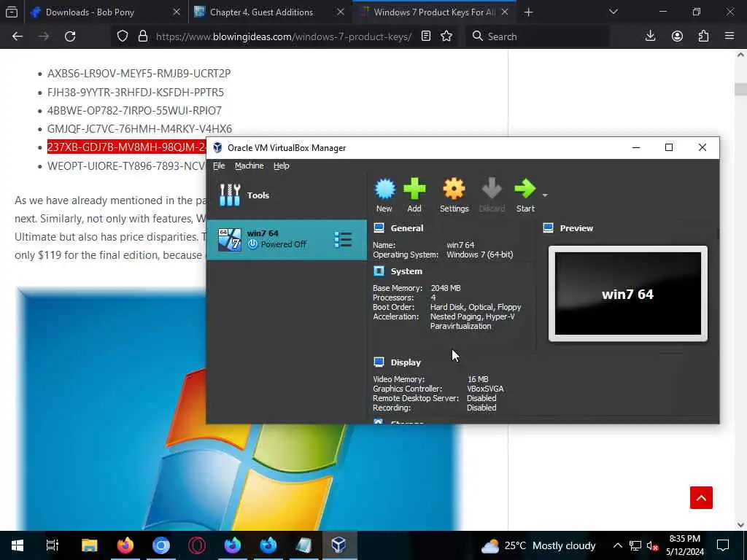Click the General section header
The width and height of the screenshot is (747, 560).
click(x=406, y=228)
